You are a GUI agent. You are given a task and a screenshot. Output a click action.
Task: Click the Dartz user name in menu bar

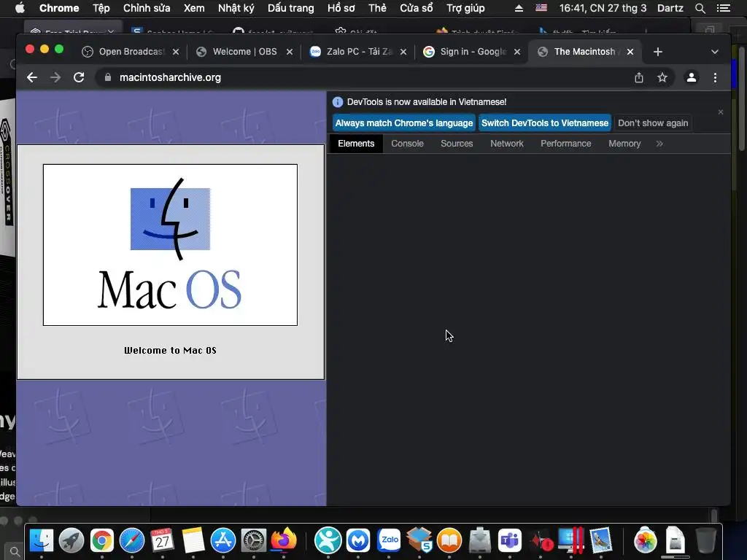click(x=670, y=8)
